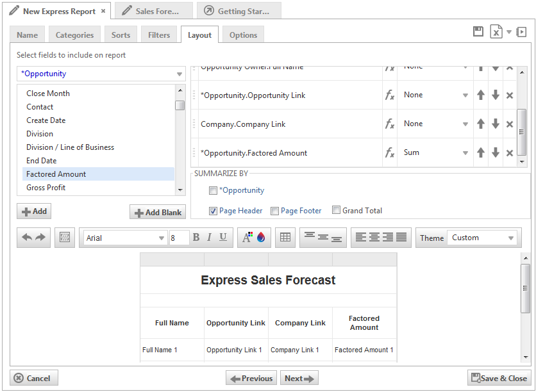
Task: Align cell content to vertical middle
Action: pyautogui.click(x=323, y=237)
